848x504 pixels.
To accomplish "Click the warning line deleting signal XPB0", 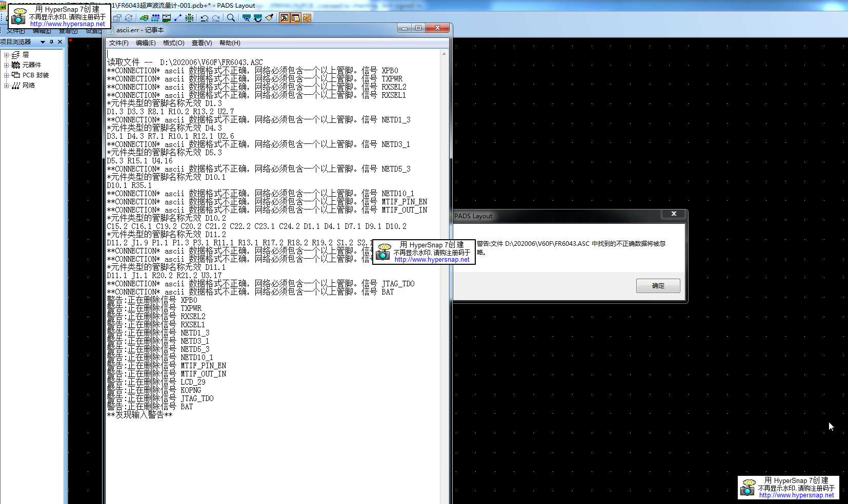I will pyautogui.click(x=152, y=300).
